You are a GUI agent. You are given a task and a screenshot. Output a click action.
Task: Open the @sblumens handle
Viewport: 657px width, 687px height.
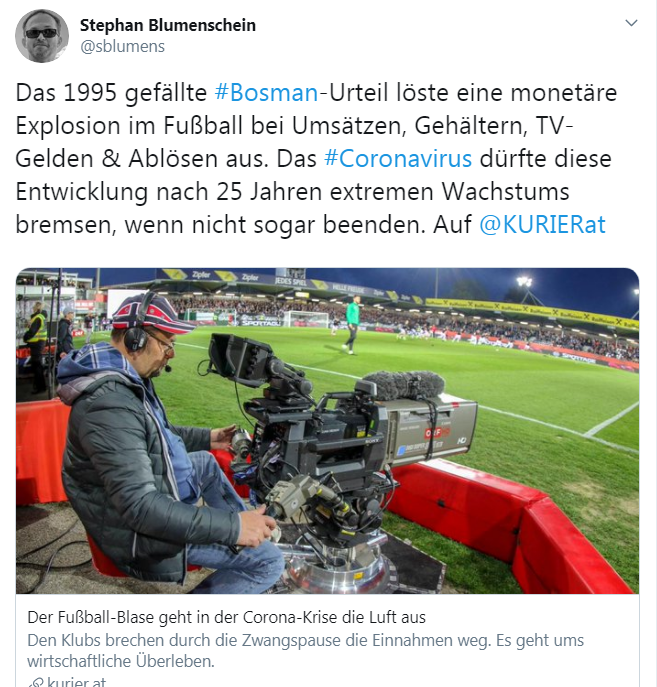coord(122,46)
